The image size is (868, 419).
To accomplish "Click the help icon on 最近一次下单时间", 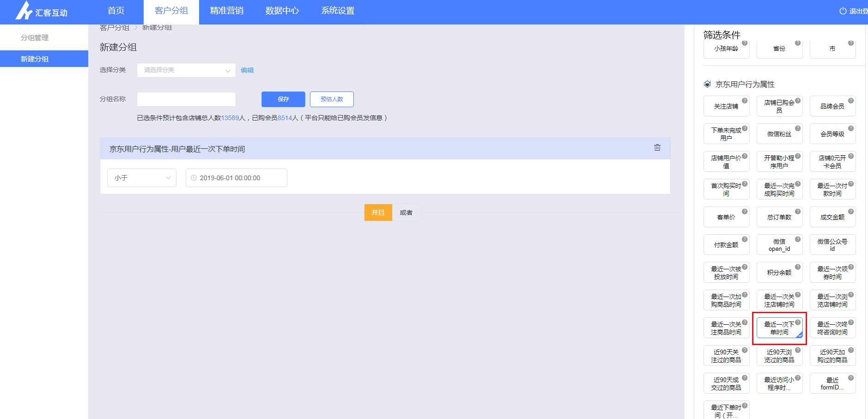I will pos(798,322).
